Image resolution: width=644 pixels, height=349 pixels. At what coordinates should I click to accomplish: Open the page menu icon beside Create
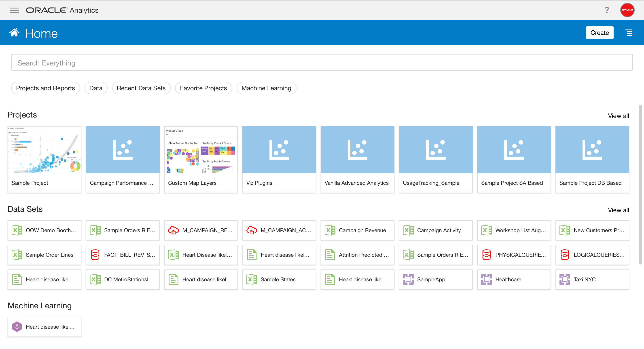(x=629, y=32)
